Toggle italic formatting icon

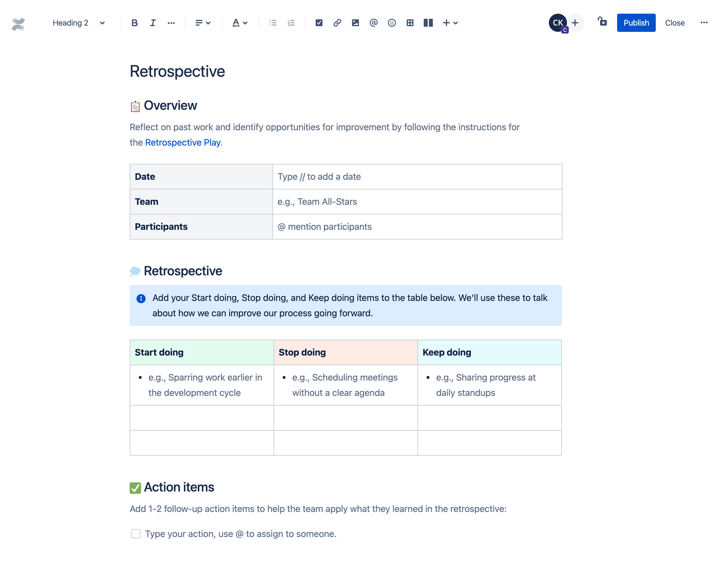click(153, 23)
